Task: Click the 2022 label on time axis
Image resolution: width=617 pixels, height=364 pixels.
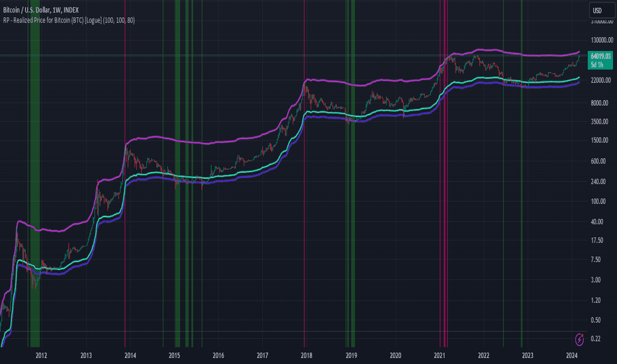Action: [x=484, y=356]
